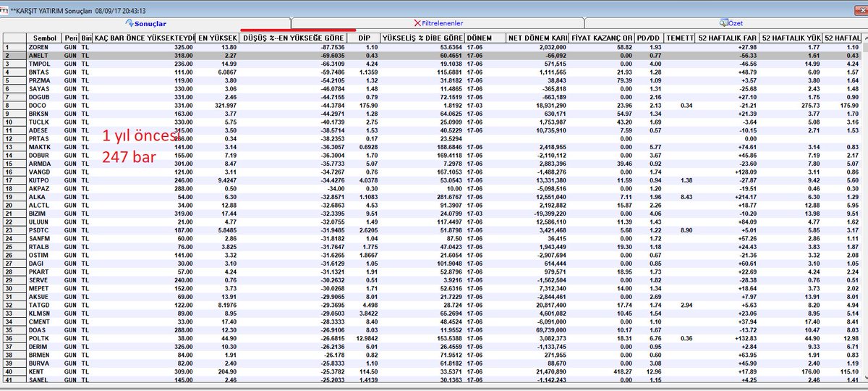Click the PD/DD column header

[x=647, y=37]
